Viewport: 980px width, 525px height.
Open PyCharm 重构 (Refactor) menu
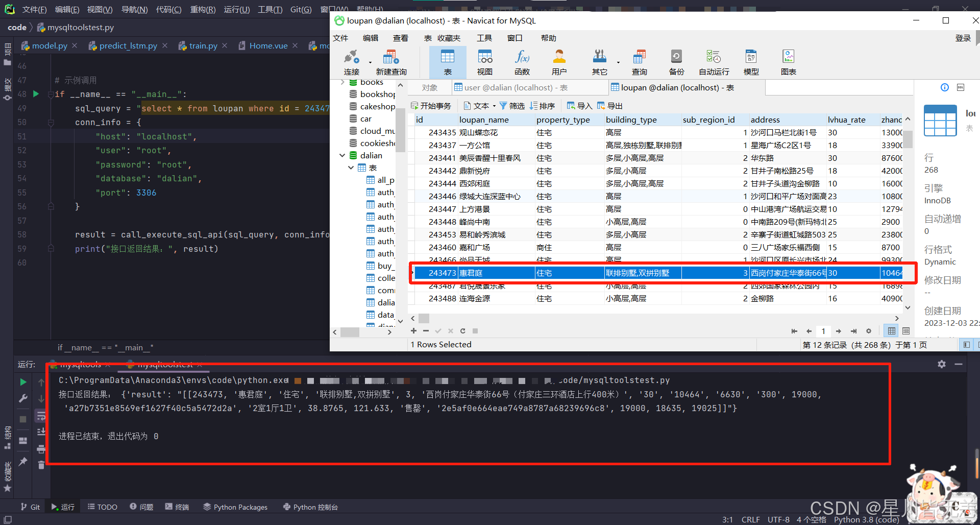(x=203, y=10)
